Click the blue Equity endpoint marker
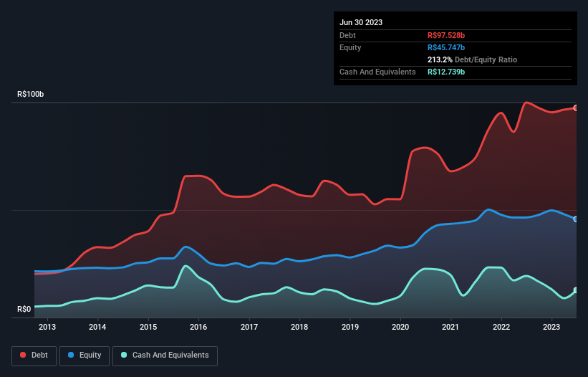Screen dimensions: 588x377 click(x=576, y=219)
